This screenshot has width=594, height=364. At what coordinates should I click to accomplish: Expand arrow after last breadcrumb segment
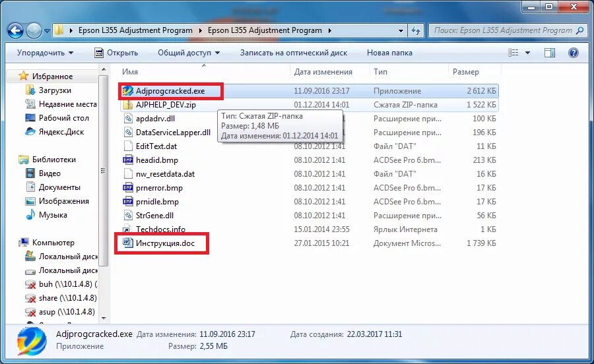tap(329, 30)
